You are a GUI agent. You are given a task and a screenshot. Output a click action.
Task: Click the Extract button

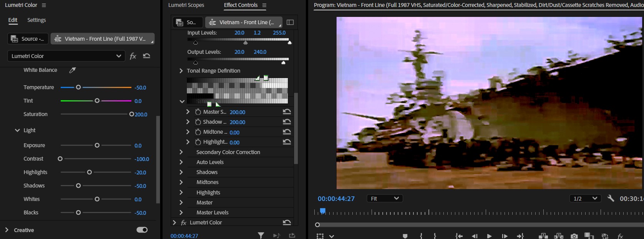click(x=559, y=236)
